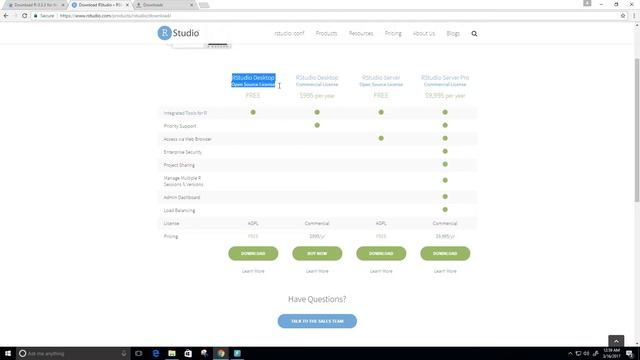
Task: Open the rstudio::conf menu item
Action: click(x=289, y=33)
